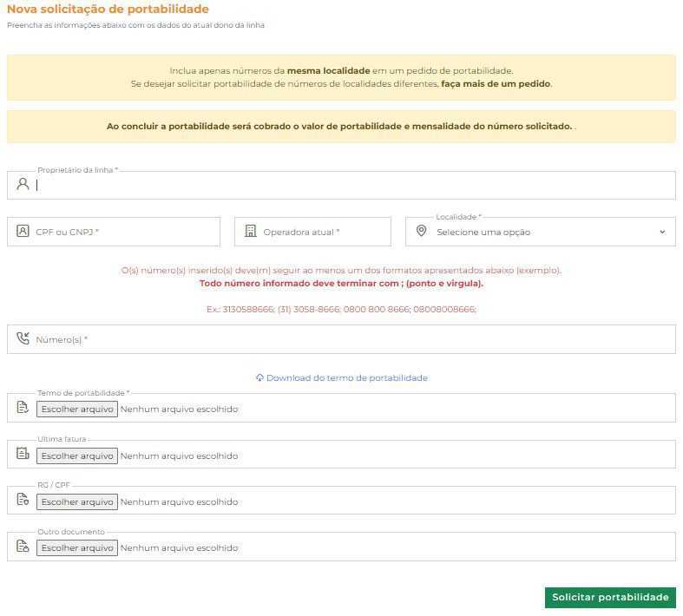The image size is (683, 616).
Task: Choose file for RG / CPF
Action: (x=76, y=501)
